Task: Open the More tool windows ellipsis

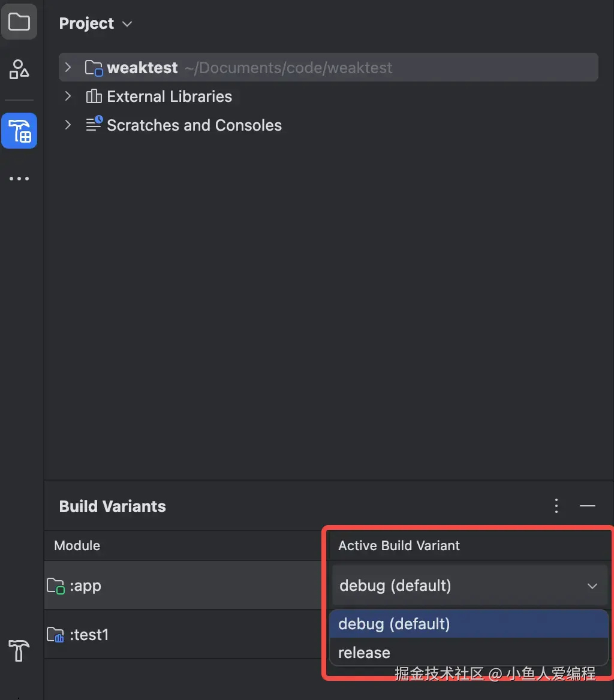Action: pos(19,179)
